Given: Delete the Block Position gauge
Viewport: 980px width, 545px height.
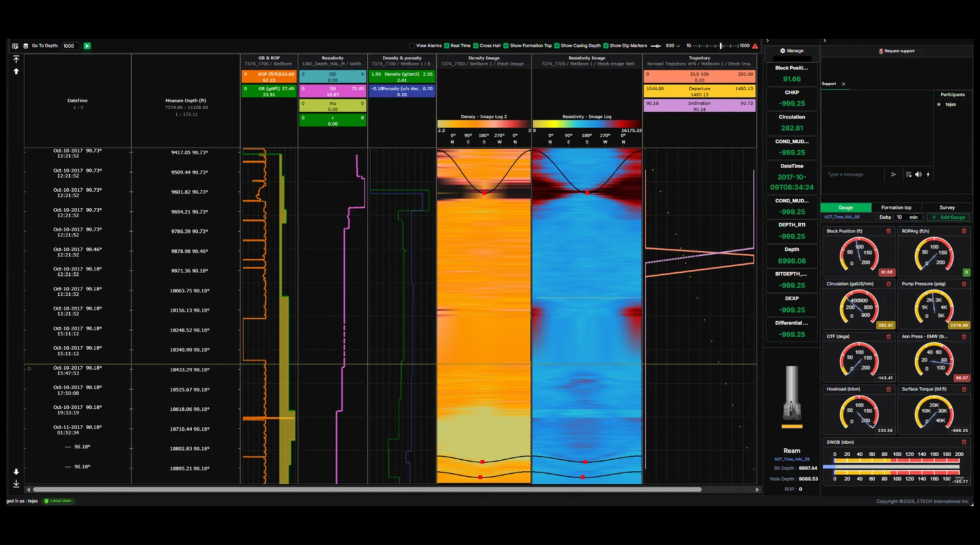Looking at the screenshot, I should pos(888,231).
